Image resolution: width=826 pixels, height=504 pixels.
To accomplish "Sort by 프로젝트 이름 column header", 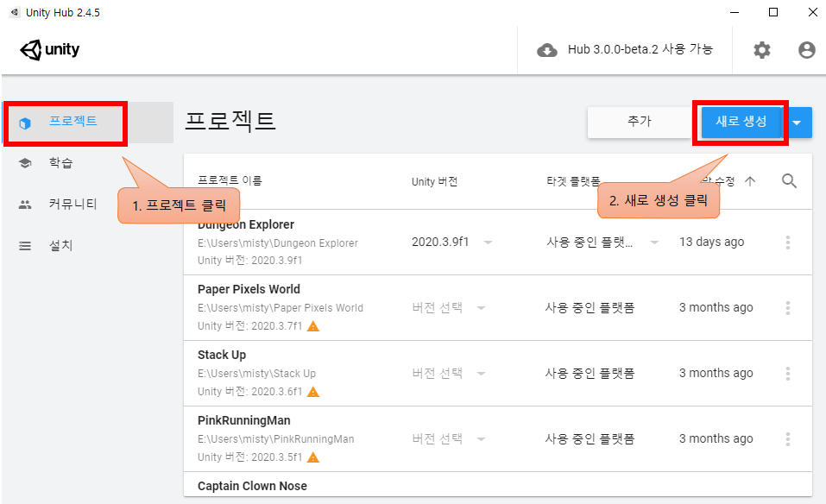I will (230, 180).
